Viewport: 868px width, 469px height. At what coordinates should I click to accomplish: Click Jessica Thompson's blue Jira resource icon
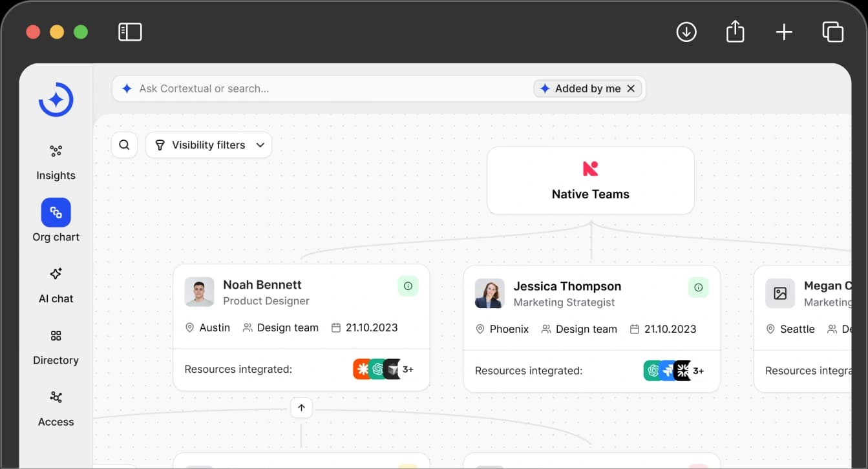(x=668, y=371)
